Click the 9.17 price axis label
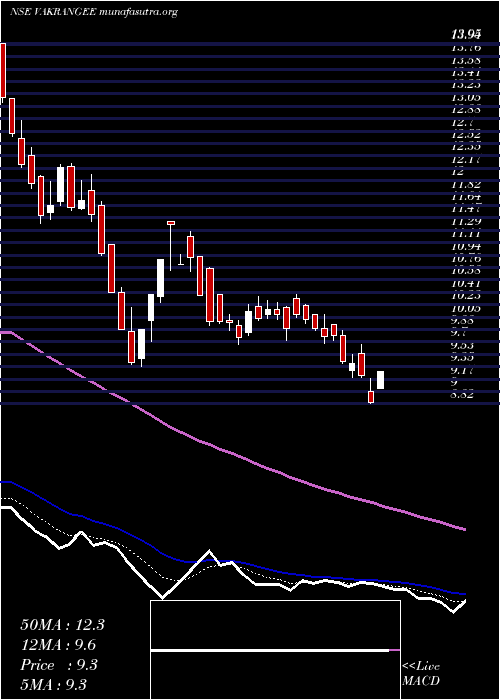The height and width of the screenshot is (700, 500). (464, 371)
